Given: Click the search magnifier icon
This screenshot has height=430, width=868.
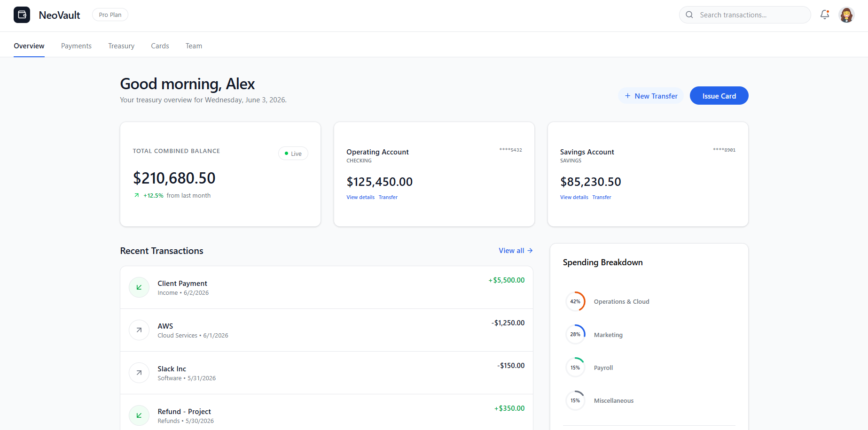Looking at the screenshot, I should pyautogui.click(x=689, y=15).
